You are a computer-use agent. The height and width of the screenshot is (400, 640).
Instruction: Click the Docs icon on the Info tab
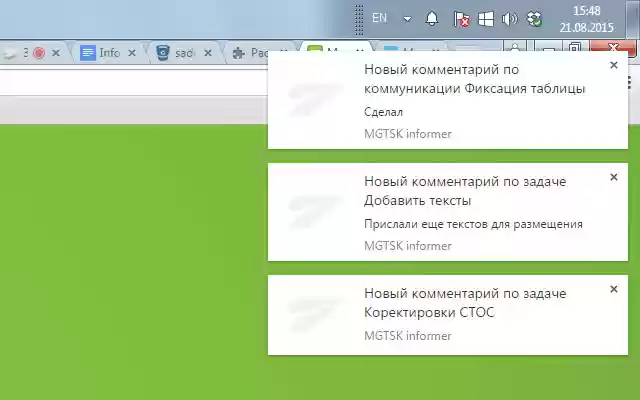87,53
